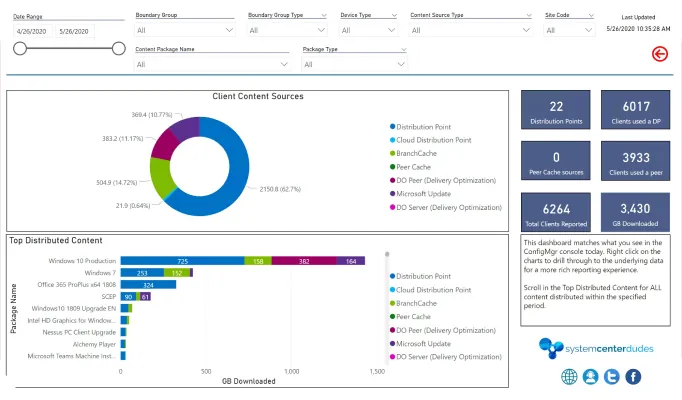Viewport: 682px width, 400px height.
Task: Select the end handle of Date Range slider
Action: [118, 48]
